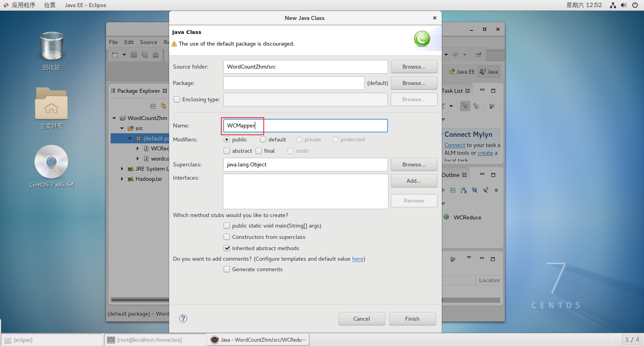Open the Edit menu in Eclipse
Viewport: 644px width, 346px height.
(x=129, y=42)
